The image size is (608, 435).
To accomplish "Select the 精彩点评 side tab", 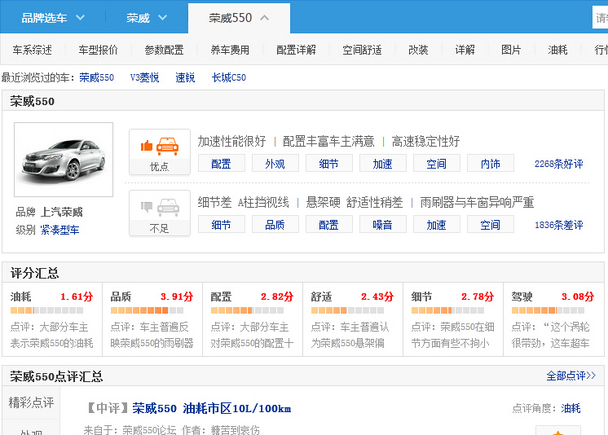I will [x=31, y=403].
